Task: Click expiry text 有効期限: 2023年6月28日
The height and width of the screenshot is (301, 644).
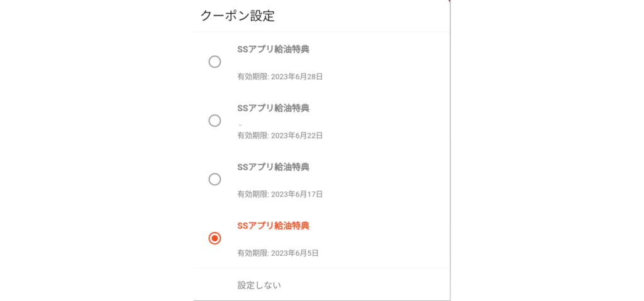Action: tap(280, 77)
